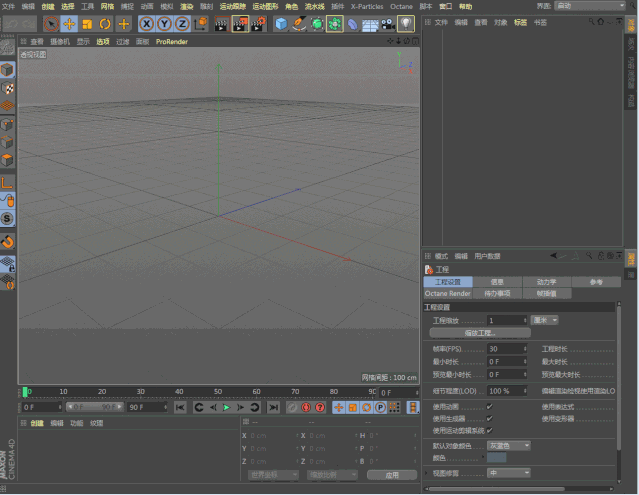
Task: Click the Redo arrow icon
Action: (x=29, y=24)
